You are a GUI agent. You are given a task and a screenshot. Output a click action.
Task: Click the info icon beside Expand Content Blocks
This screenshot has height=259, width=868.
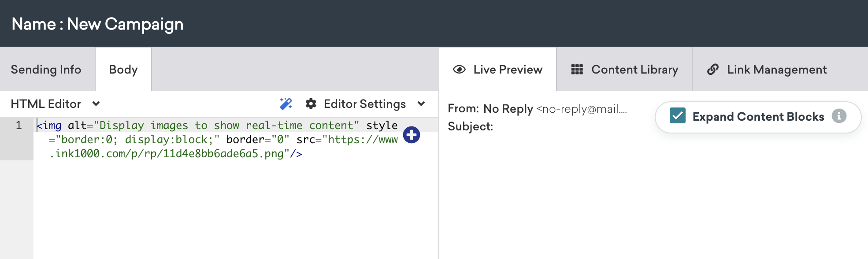(839, 116)
